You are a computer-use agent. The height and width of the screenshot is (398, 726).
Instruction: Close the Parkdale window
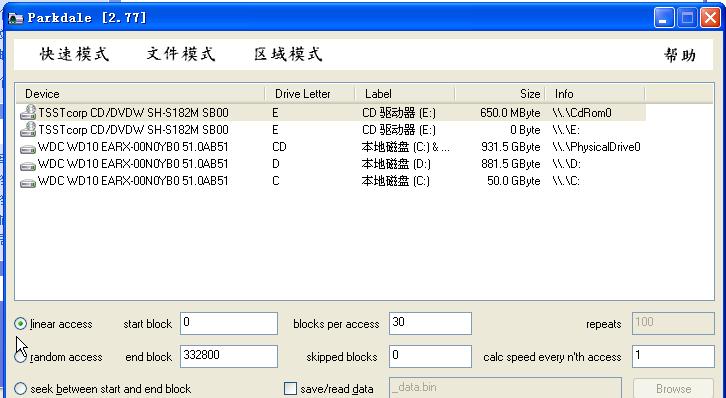point(710,18)
